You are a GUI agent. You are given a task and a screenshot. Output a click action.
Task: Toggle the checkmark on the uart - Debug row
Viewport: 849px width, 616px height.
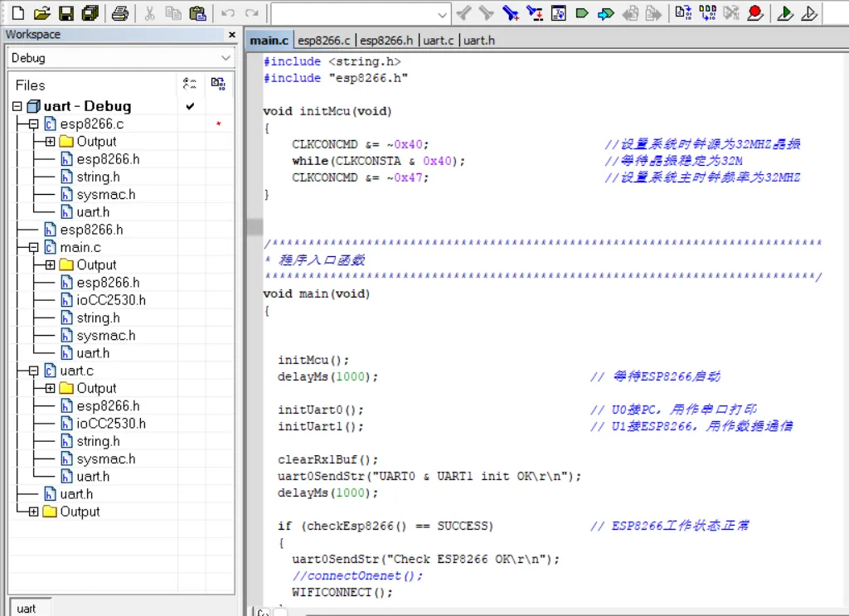[190, 106]
